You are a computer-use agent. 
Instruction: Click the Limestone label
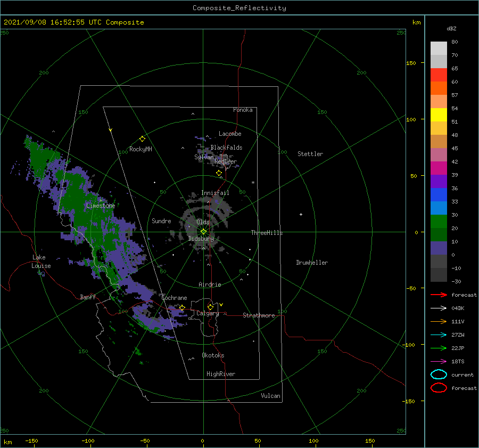(x=101, y=206)
